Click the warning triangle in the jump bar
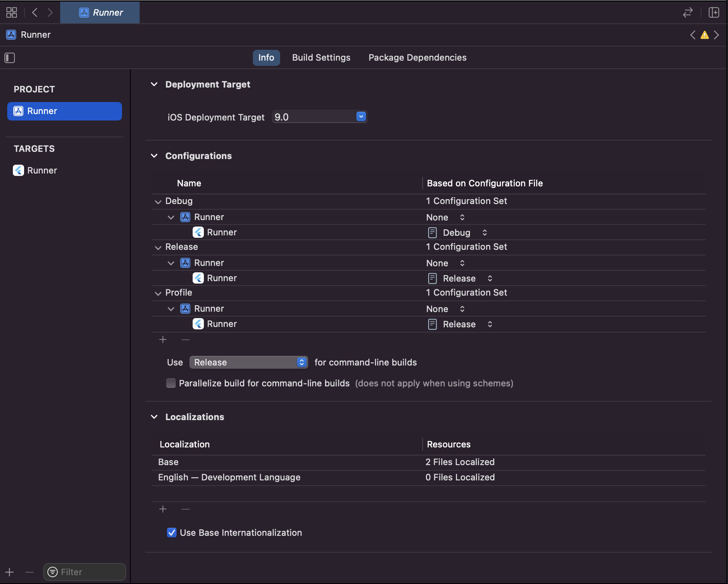The height and width of the screenshot is (584, 728). [x=704, y=35]
